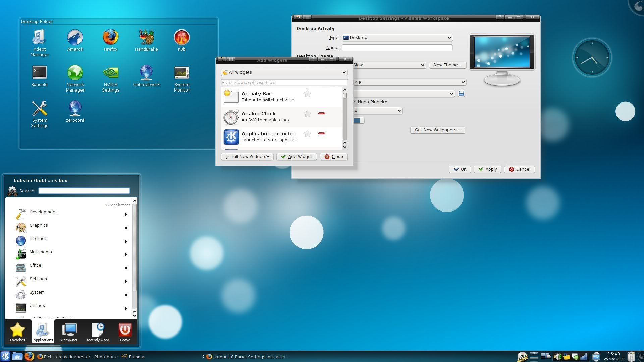Open K3b disc burner icon

click(181, 41)
